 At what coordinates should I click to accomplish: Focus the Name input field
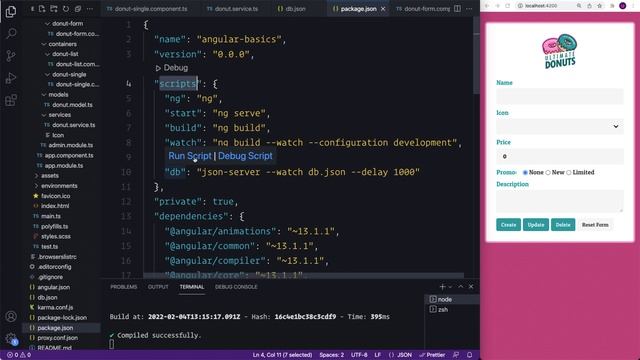pyautogui.click(x=560, y=96)
